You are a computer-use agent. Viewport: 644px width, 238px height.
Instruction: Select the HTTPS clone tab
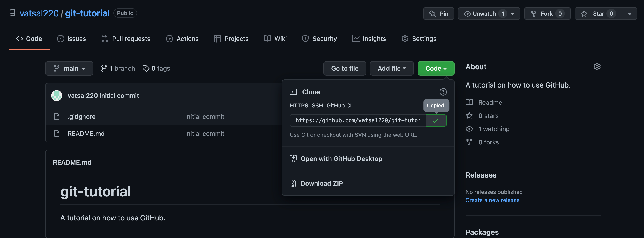pyautogui.click(x=299, y=106)
